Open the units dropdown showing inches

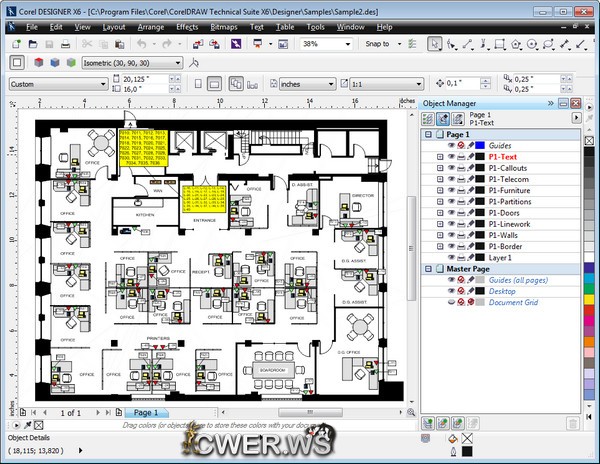click(309, 85)
